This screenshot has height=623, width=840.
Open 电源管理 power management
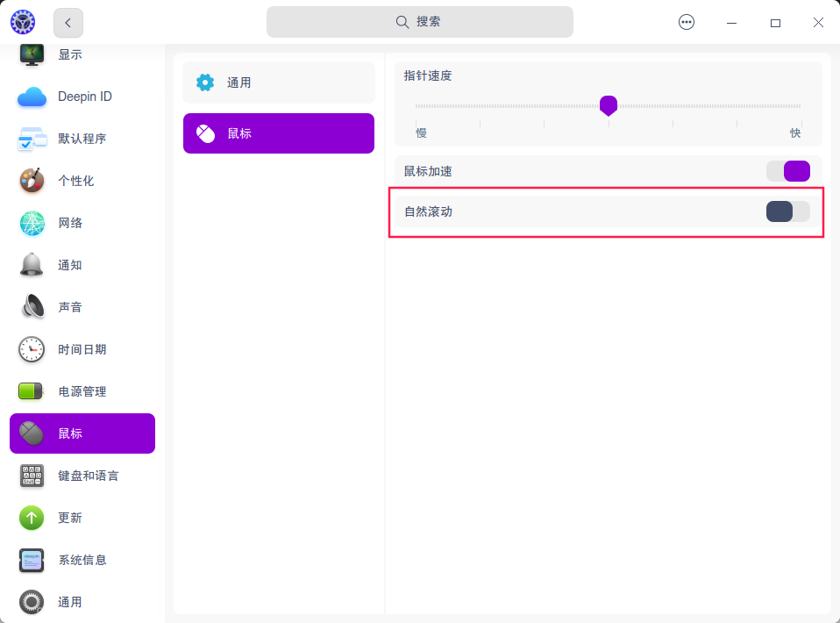82,391
